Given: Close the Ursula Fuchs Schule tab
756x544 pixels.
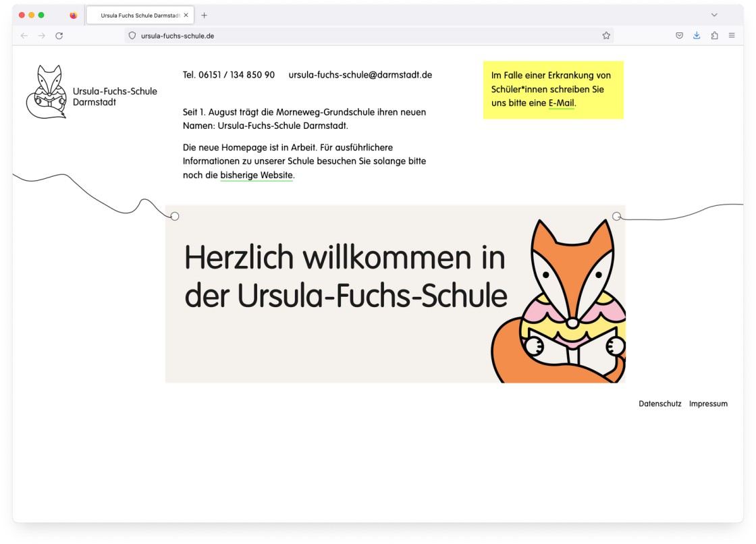Looking at the screenshot, I should (186, 16).
